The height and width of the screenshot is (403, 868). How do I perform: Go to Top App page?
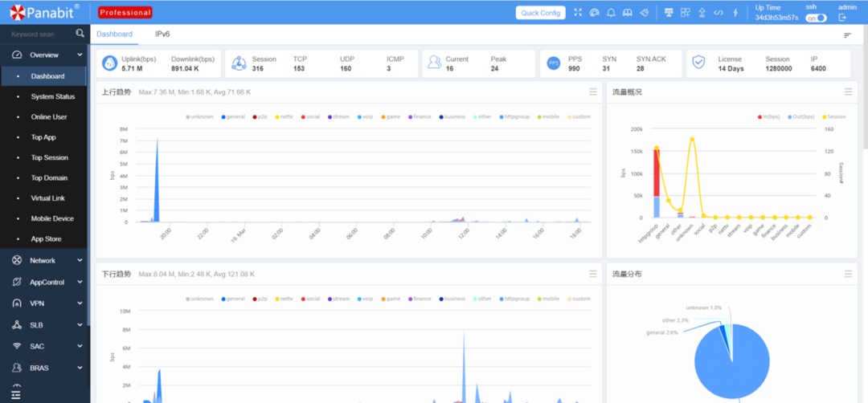(x=44, y=137)
